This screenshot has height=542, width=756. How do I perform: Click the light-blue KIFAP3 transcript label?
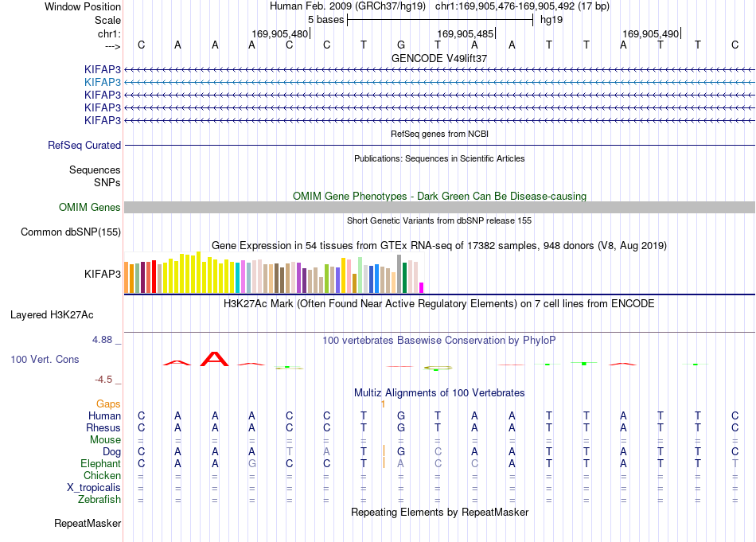(x=102, y=82)
